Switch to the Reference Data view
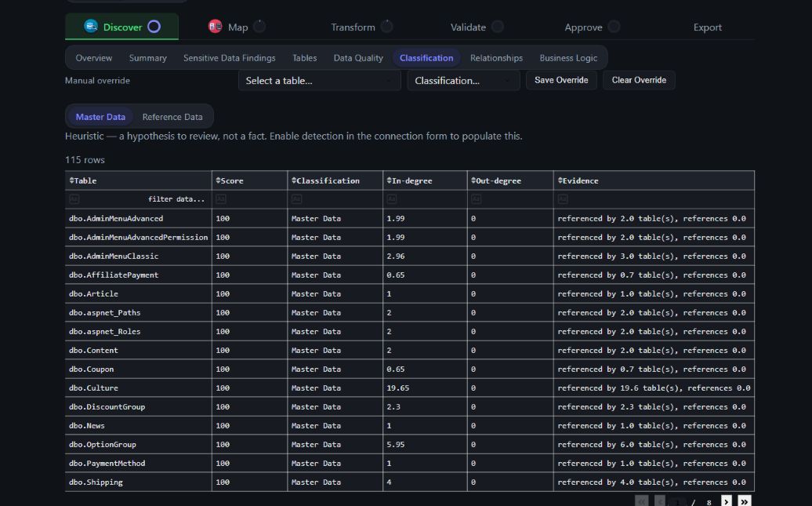Image resolution: width=812 pixels, height=506 pixels. click(x=172, y=117)
